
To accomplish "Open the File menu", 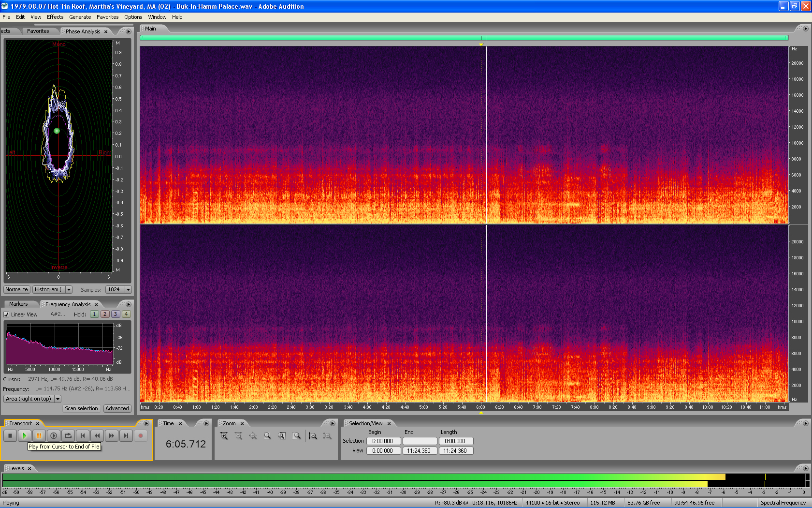I will click(6, 17).
